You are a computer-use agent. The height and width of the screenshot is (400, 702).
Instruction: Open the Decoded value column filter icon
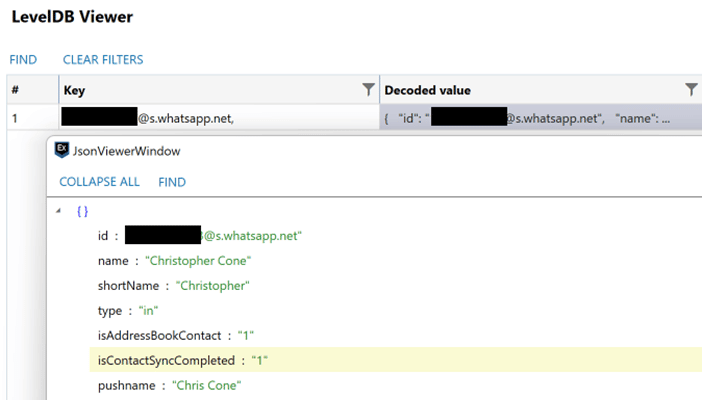tap(691, 90)
